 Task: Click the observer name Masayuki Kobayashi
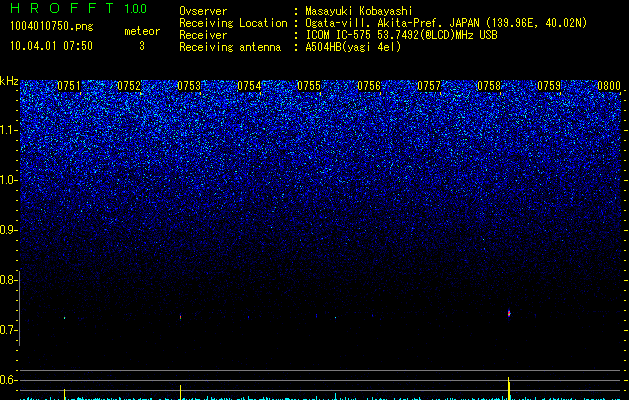coord(359,11)
